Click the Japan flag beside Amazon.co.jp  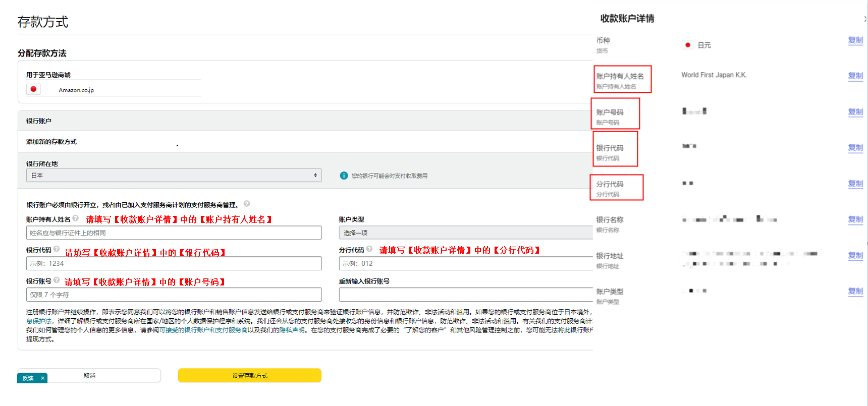[33, 89]
